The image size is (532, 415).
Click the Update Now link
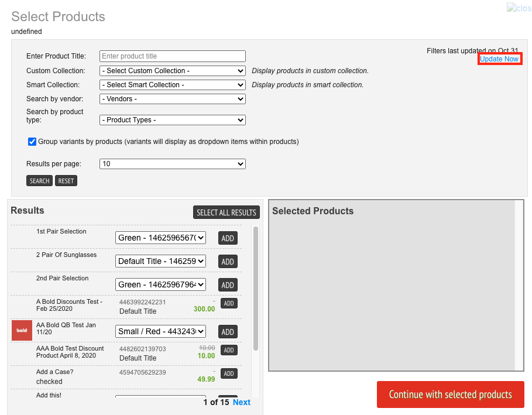coord(499,59)
